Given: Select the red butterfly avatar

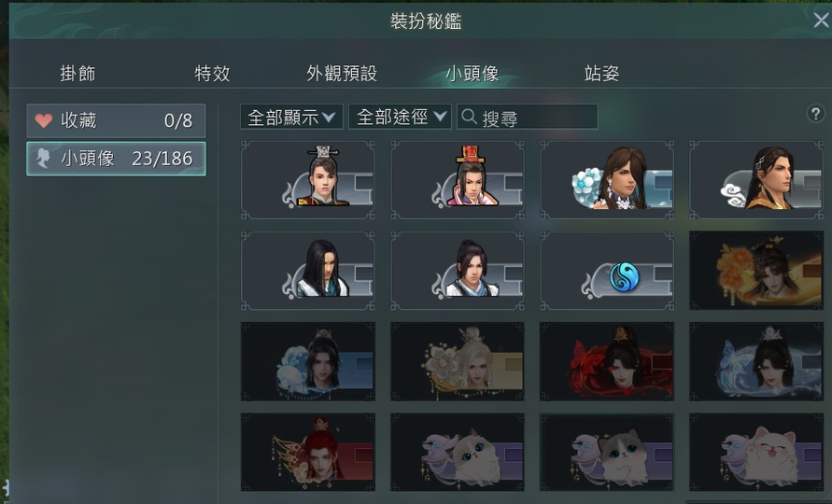Looking at the screenshot, I should pos(607,361).
